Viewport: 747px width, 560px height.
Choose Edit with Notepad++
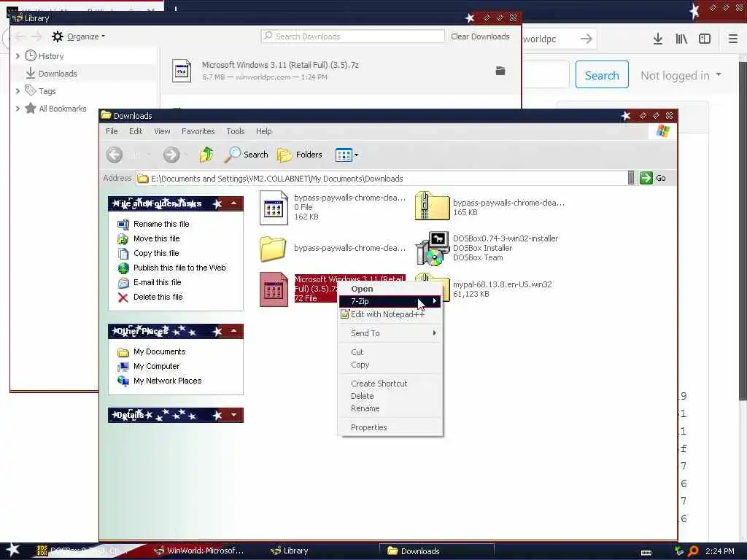(x=390, y=314)
